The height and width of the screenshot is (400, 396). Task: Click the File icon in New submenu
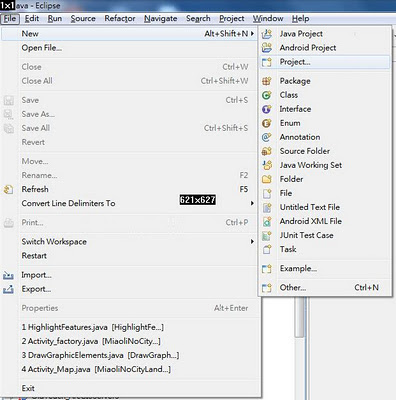click(x=267, y=193)
